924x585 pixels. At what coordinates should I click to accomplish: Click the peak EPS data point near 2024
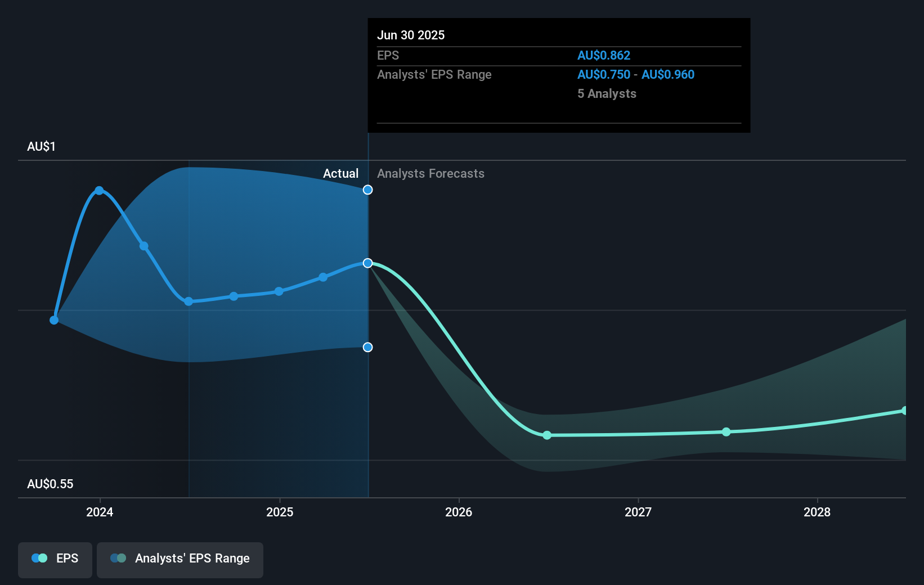pos(99,190)
